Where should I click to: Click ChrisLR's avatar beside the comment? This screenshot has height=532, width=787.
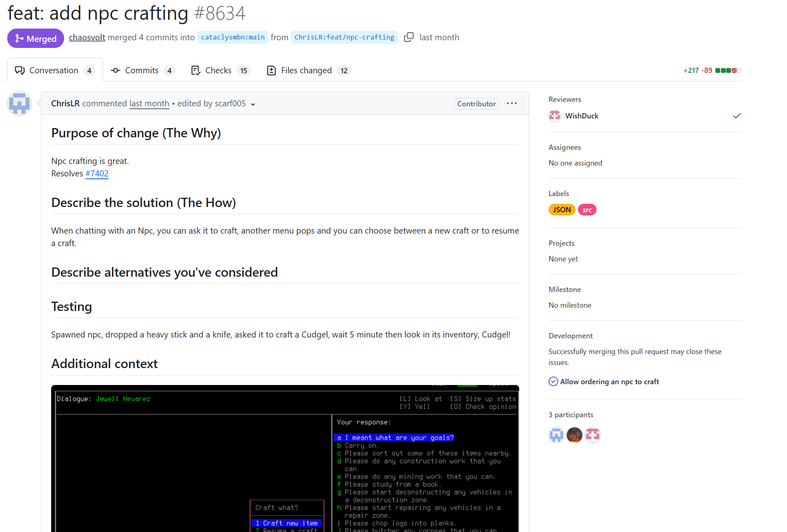[19, 104]
